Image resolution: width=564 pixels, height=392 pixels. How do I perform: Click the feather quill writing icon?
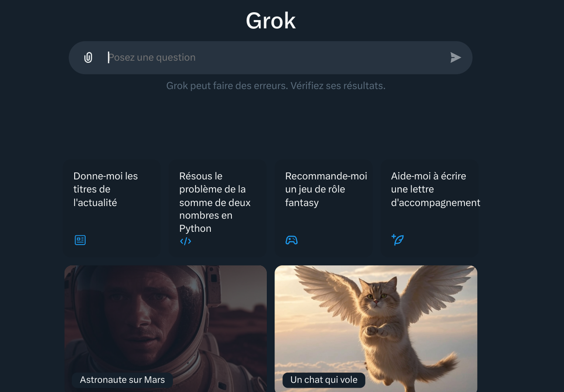[398, 240]
